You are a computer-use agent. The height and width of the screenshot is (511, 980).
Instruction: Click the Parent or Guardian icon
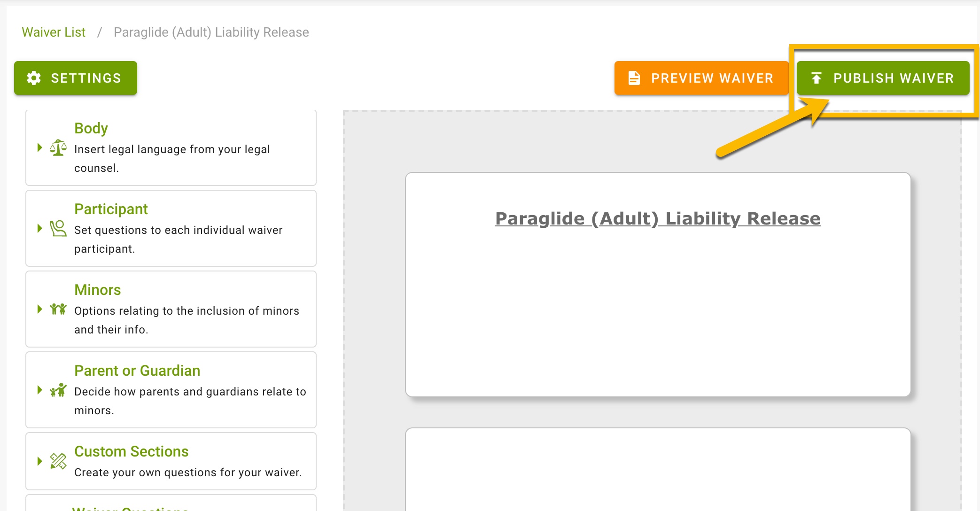tap(58, 390)
